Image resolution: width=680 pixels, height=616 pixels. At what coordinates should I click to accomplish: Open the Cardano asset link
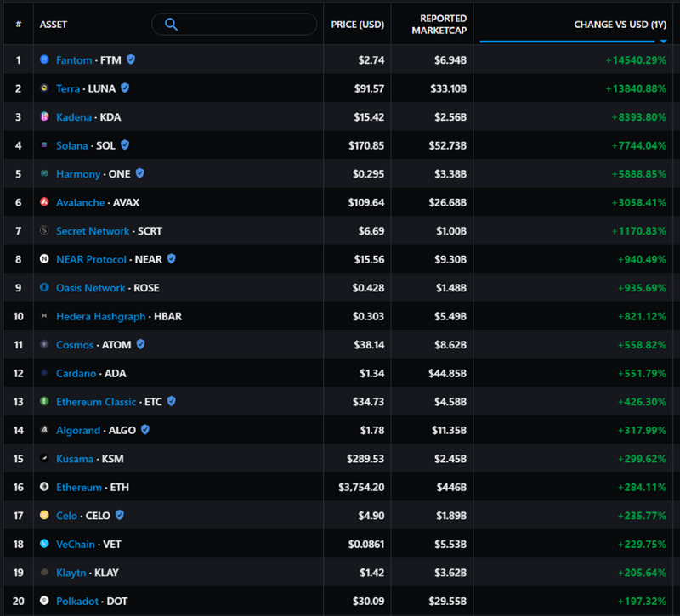tap(76, 373)
